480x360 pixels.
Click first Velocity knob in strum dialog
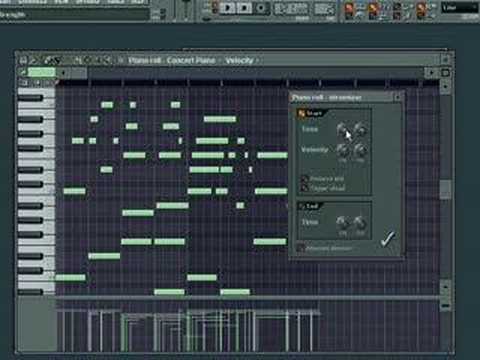[x=343, y=150]
